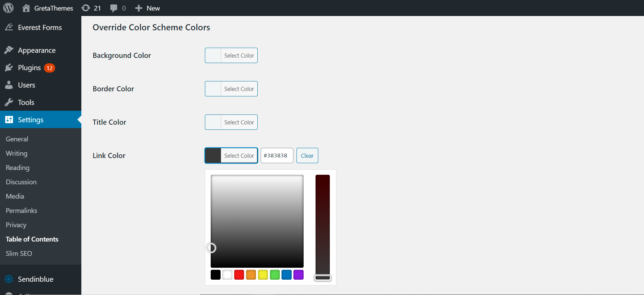Click Select Color for Title Color
This screenshot has height=295, width=644.
(x=231, y=122)
